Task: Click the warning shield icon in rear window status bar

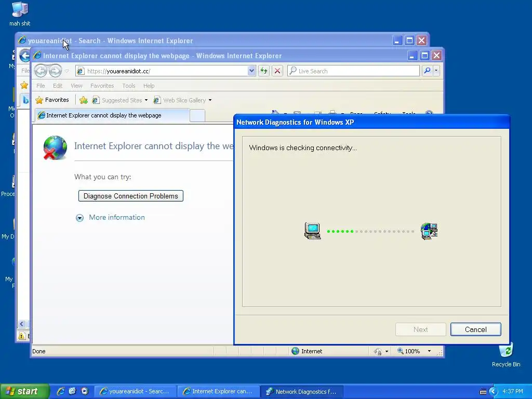Action: 22,336
